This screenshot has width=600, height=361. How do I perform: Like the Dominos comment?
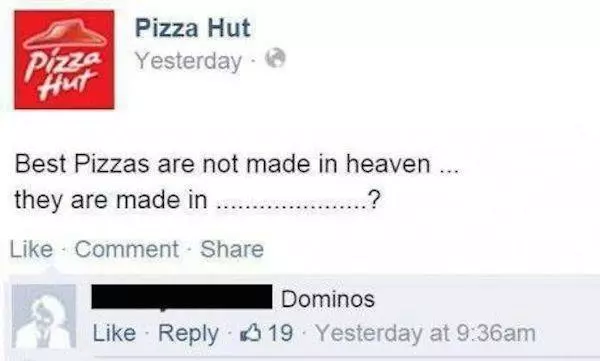[114, 333]
